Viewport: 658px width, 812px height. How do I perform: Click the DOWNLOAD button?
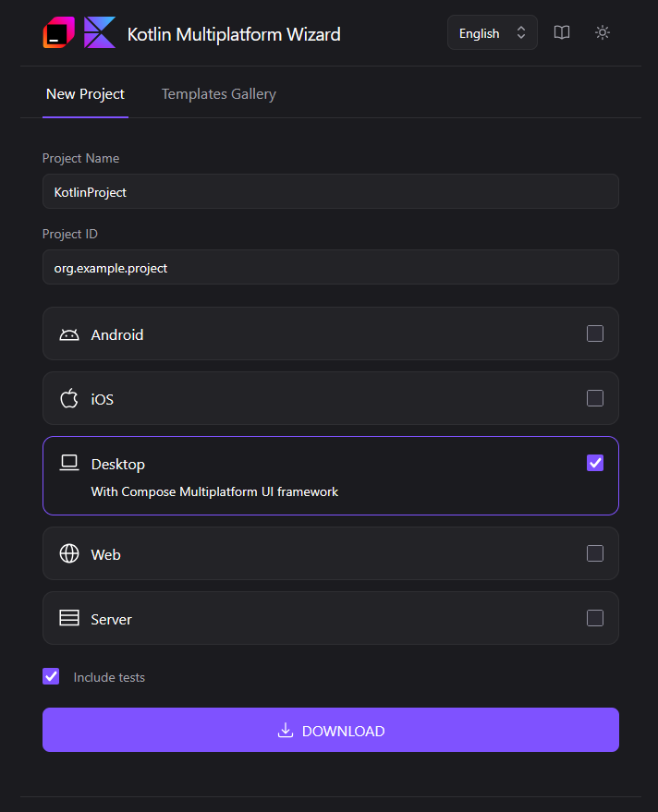(330, 730)
